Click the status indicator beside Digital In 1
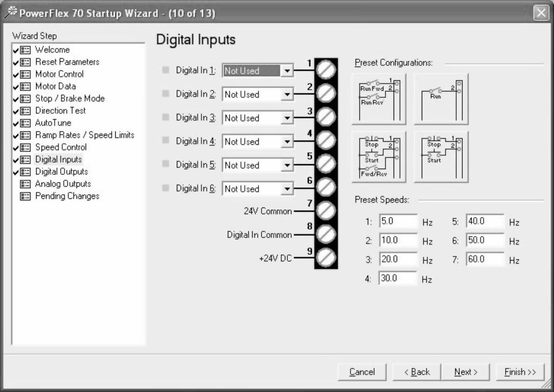Screen dimensions: 554x392 (x=166, y=70)
